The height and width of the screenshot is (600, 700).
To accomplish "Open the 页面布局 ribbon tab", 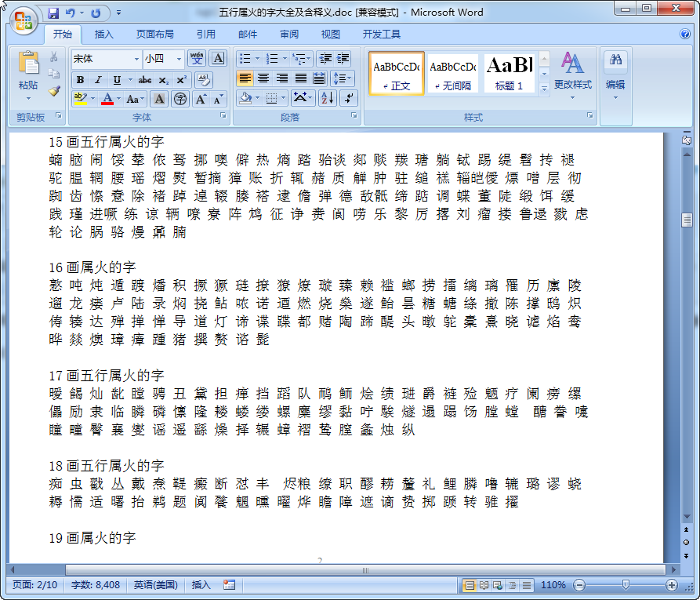I will (154, 35).
